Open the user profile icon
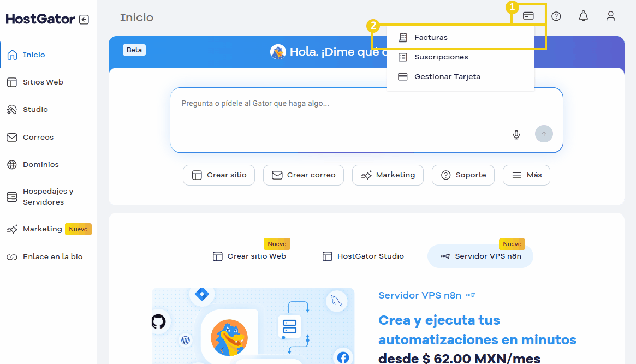The height and width of the screenshot is (364, 636). pos(610,16)
